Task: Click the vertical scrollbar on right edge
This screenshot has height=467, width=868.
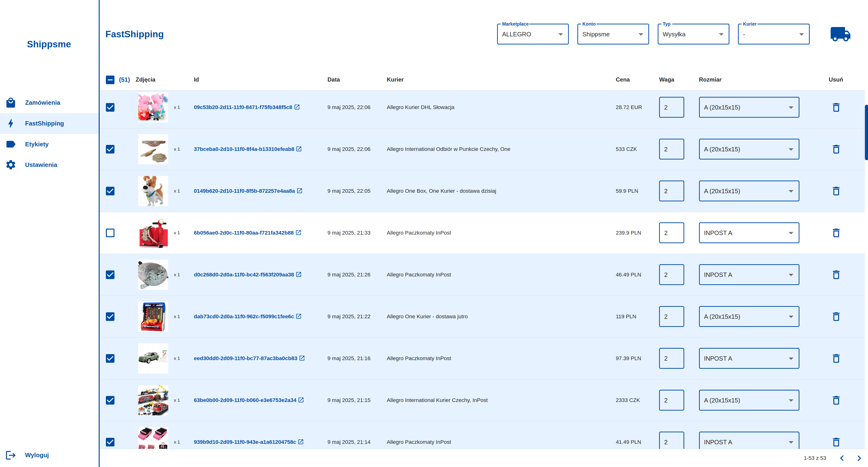Action: 866,132
